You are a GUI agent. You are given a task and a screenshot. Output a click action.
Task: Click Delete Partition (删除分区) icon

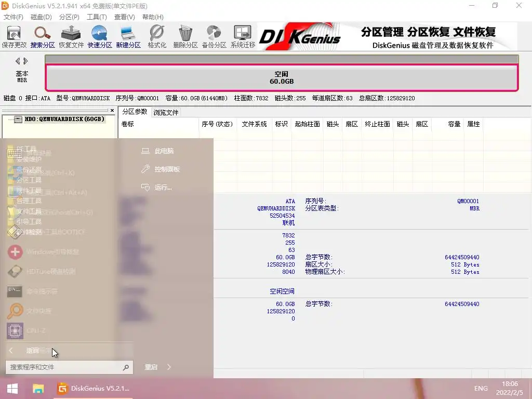tap(185, 37)
